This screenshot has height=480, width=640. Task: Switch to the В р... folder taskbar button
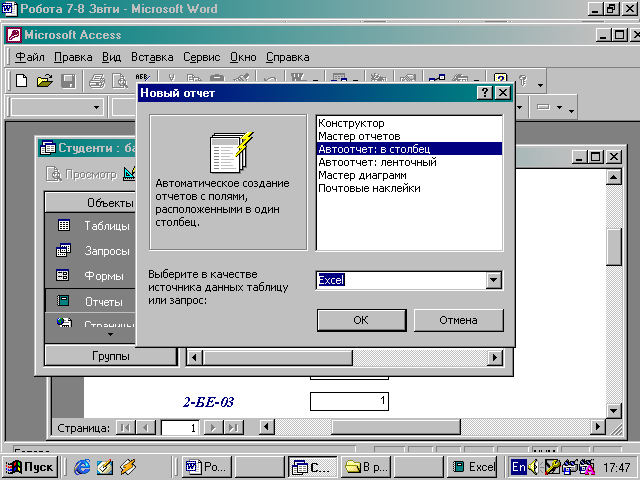[366, 467]
